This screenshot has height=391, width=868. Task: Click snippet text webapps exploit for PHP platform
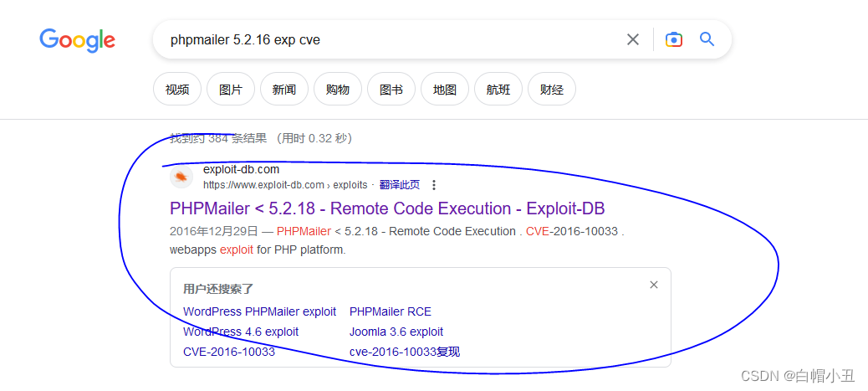258,250
